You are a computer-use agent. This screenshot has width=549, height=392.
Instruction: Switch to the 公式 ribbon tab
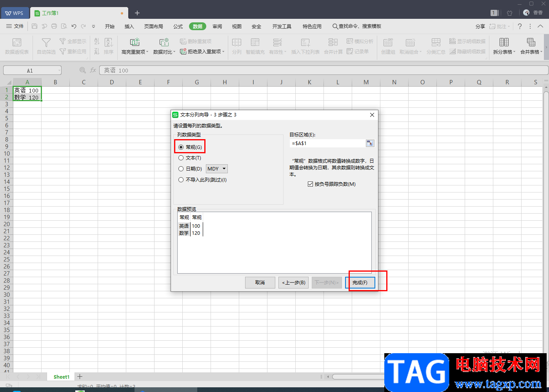(x=178, y=26)
